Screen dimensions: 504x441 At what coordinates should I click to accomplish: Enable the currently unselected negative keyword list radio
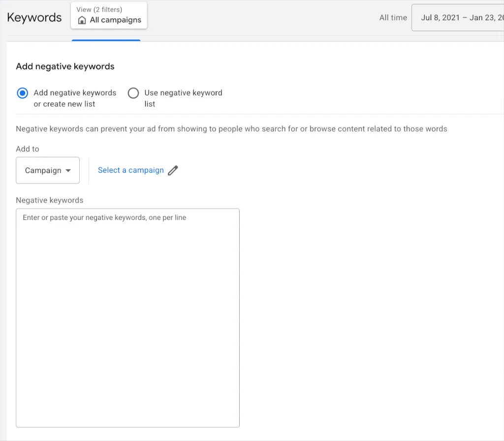click(133, 93)
